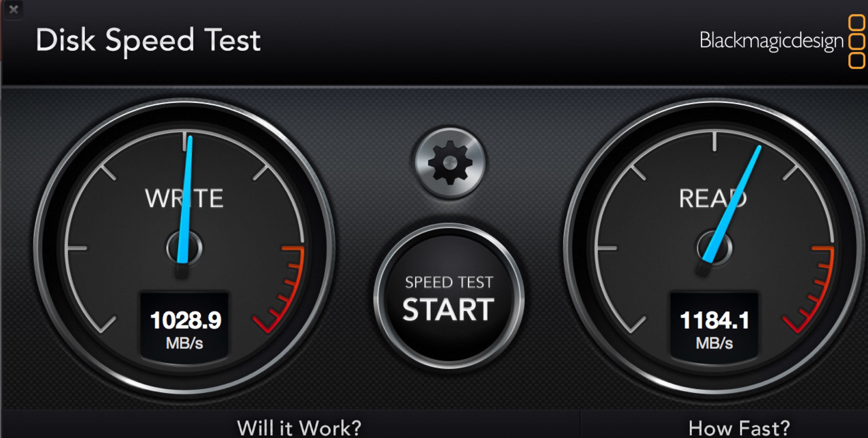
Task: Click the MB/s unit under the write speed
Action: (x=184, y=343)
